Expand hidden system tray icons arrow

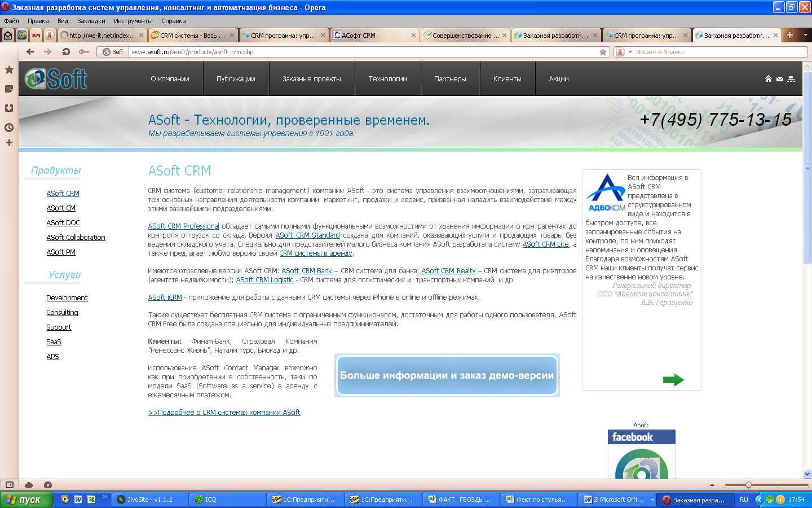(x=759, y=500)
